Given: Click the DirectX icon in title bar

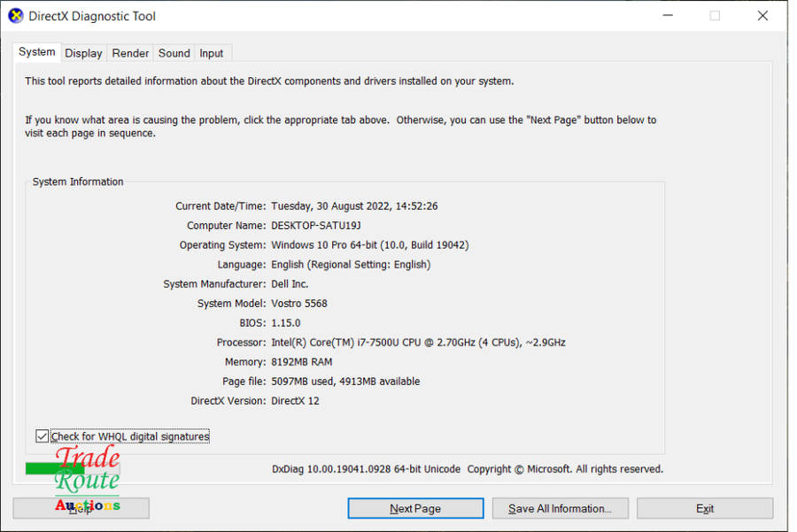Looking at the screenshot, I should 16,16.
